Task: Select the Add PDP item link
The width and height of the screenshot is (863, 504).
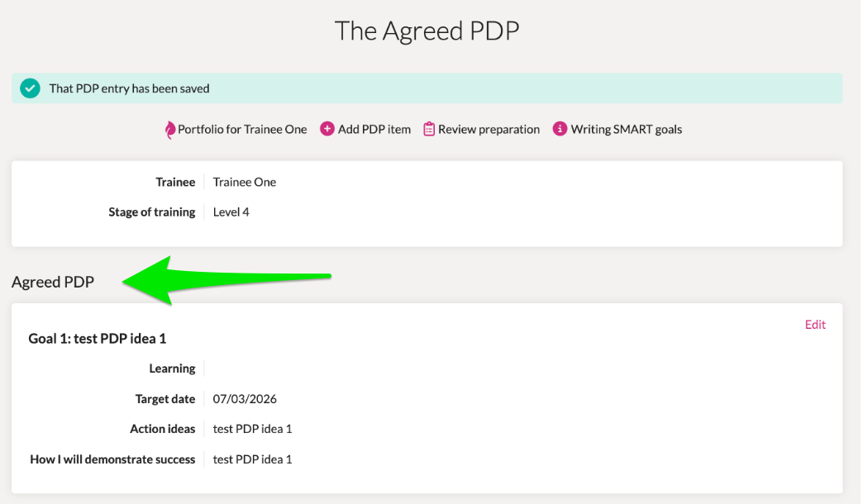Action: pos(374,129)
